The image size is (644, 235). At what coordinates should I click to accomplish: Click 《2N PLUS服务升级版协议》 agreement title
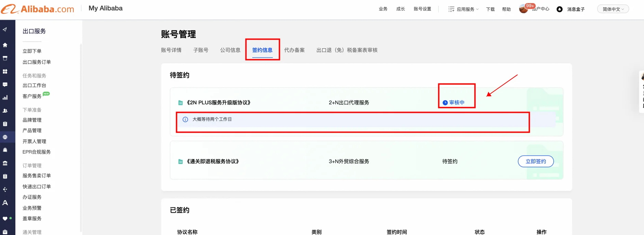tap(218, 103)
